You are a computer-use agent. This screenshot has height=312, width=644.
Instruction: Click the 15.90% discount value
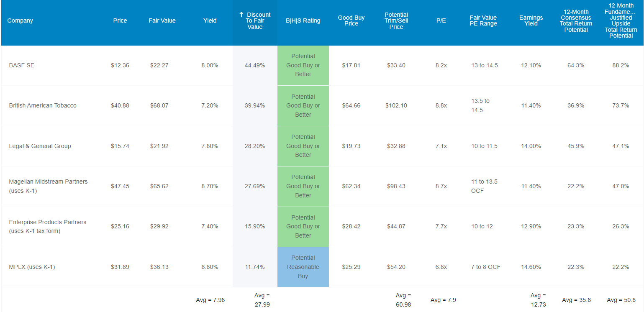coord(255,226)
